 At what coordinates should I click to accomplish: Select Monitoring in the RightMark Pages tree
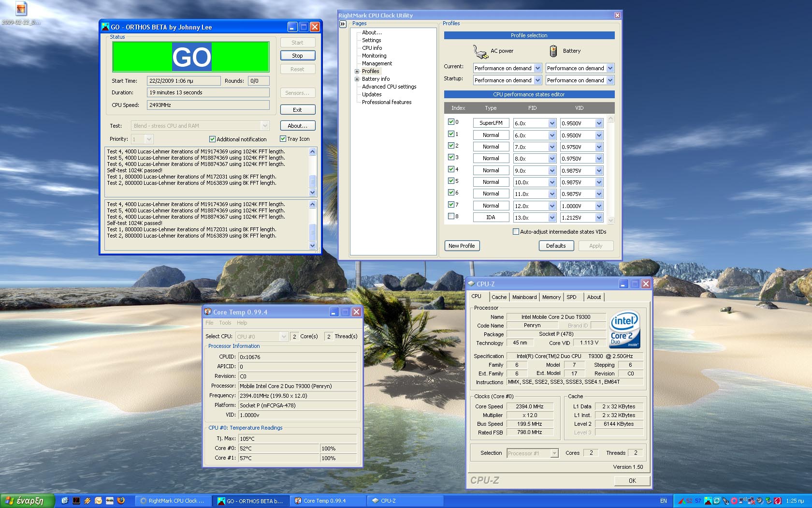click(374, 56)
